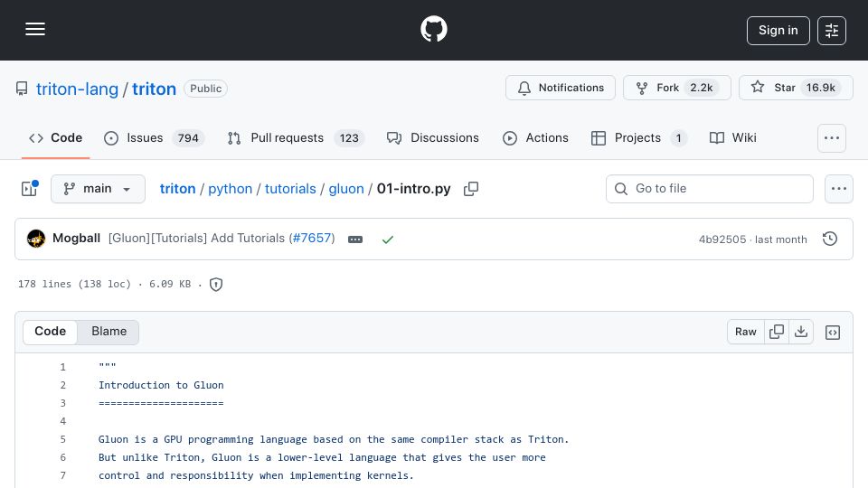Open commit 4b92505 link
Viewport: 868px width, 488px height.
point(722,239)
